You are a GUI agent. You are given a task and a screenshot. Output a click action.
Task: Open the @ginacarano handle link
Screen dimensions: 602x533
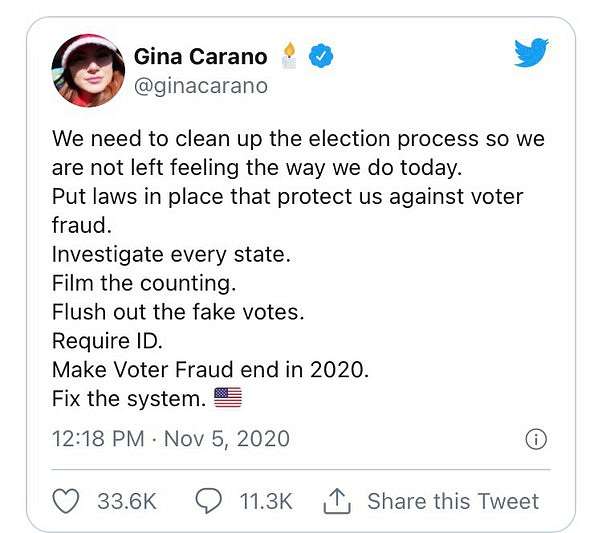click(200, 86)
